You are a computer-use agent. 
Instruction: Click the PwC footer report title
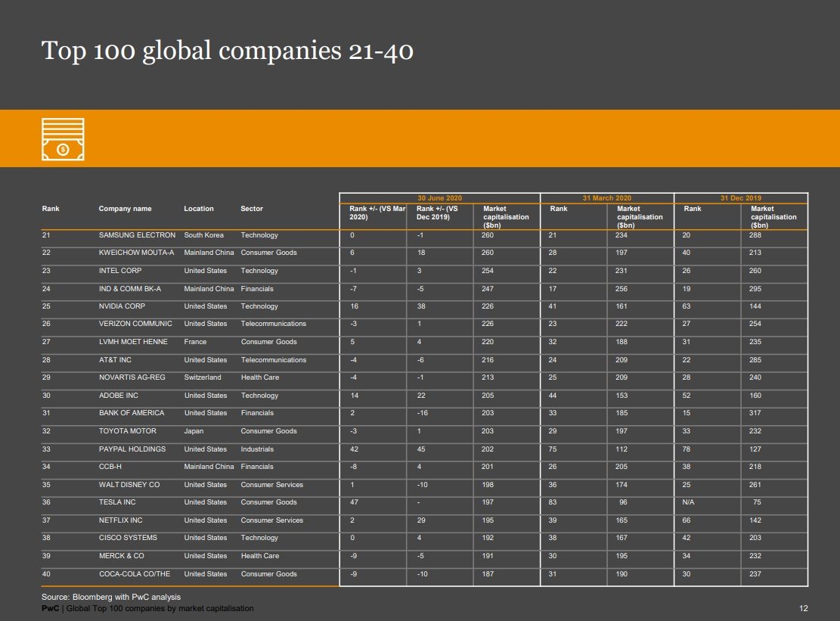(147, 608)
